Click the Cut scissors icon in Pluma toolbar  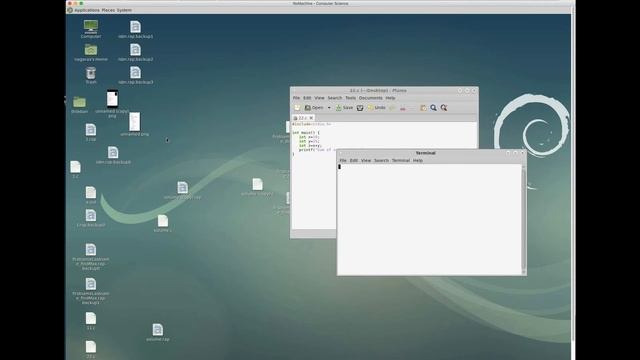[403, 108]
